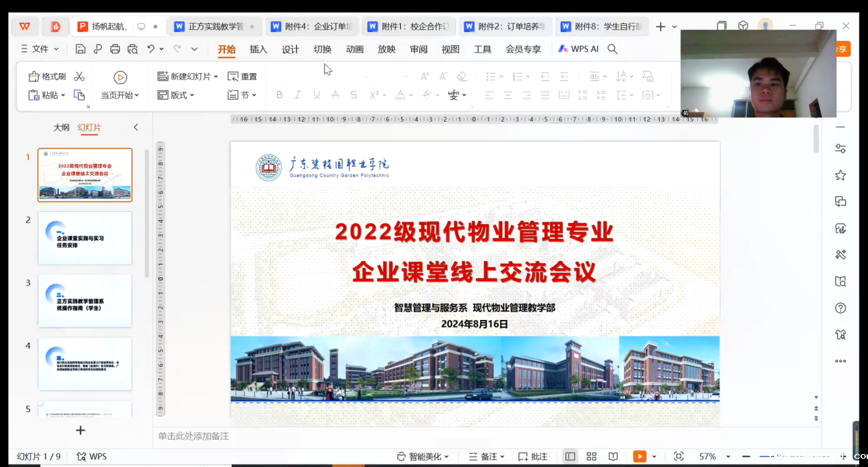Click the help question-mark icon on right sidebar
Viewport: 868px width, 467px height.
[x=840, y=308]
